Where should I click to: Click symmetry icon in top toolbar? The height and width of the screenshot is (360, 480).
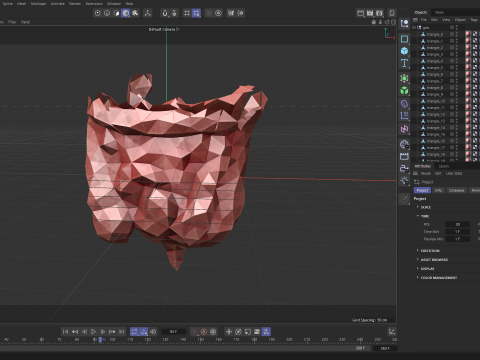pos(231,13)
